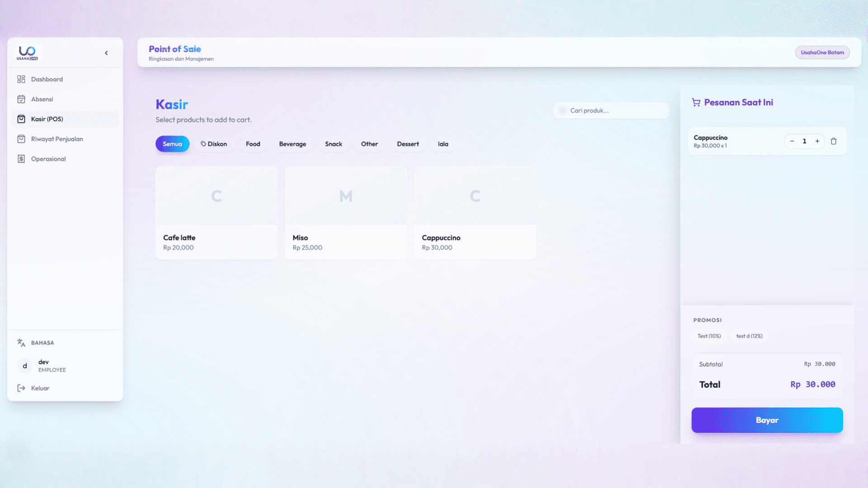The width and height of the screenshot is (868, 488).
Task: Click the UsahaOne logo
Action: click(27, 53)
